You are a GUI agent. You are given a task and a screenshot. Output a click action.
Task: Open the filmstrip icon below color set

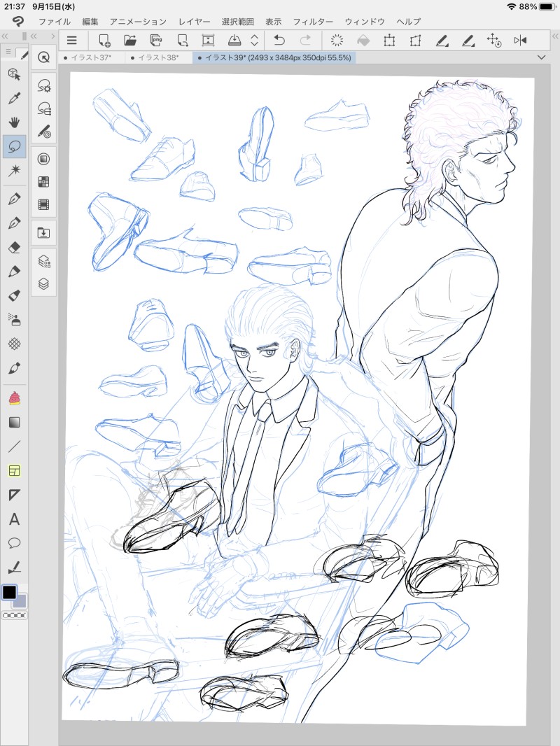[x=44, y=204]
